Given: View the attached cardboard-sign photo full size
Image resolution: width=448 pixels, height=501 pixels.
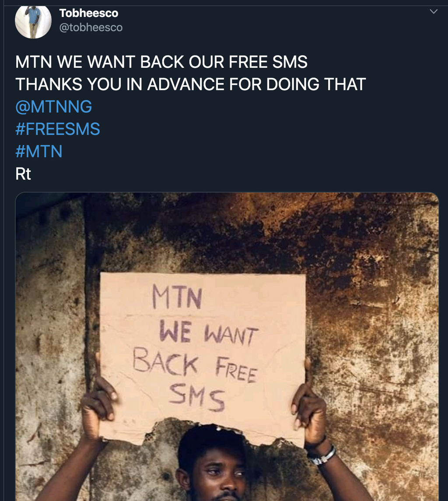Looking at the screenshot, I should 227,345.
